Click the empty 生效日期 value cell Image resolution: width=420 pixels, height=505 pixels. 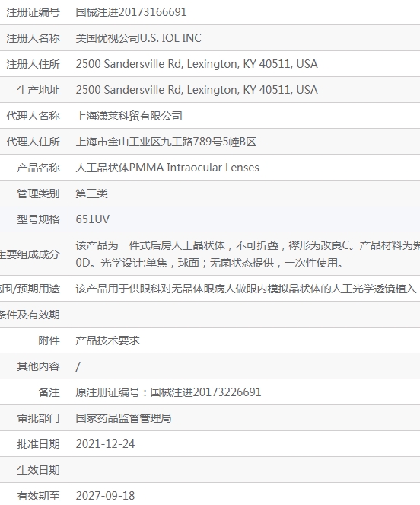[244, 470]
